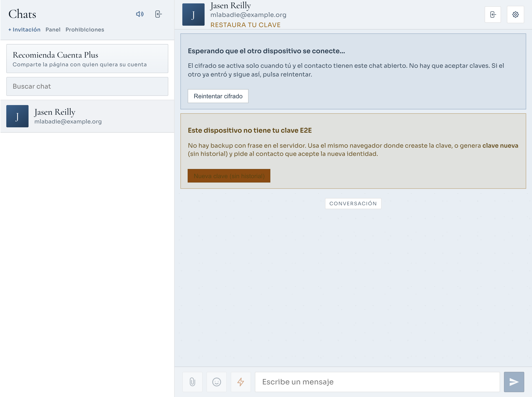
Task: Generate Nueva clave (sin historial)
Action: click(x=229, y=176)
